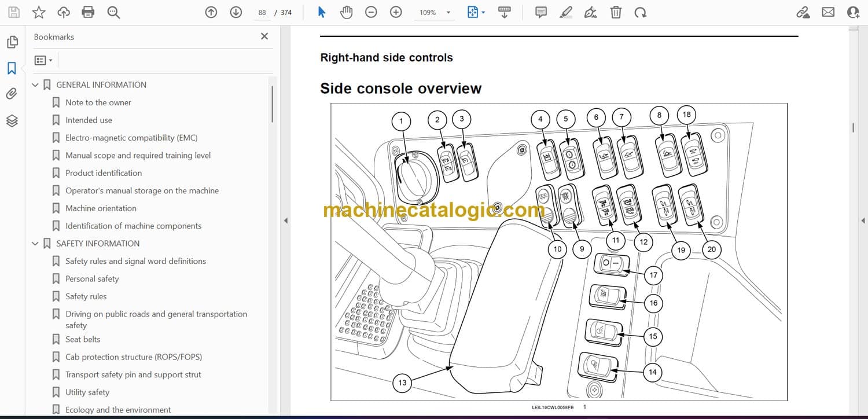Image resolution: width=868 pixels, height=419 pixels.
Task: Go to 'Transport safety pin and support strut'
Action: (x=133, y=374)
